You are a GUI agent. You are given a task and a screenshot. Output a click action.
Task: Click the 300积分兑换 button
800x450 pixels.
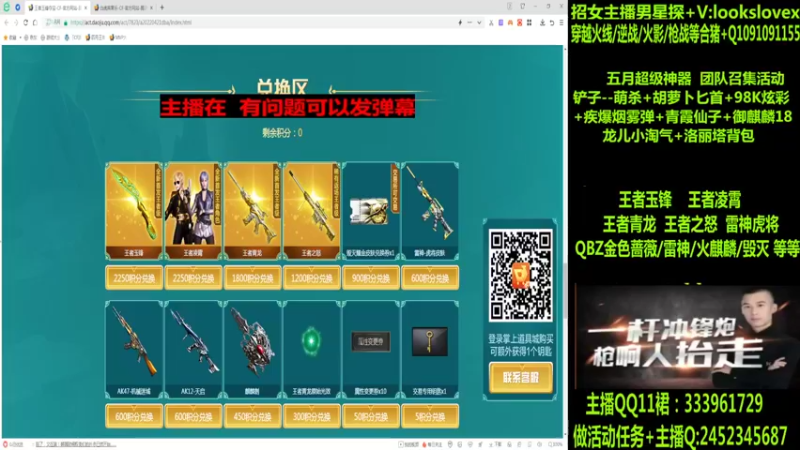tap(311, 416)
